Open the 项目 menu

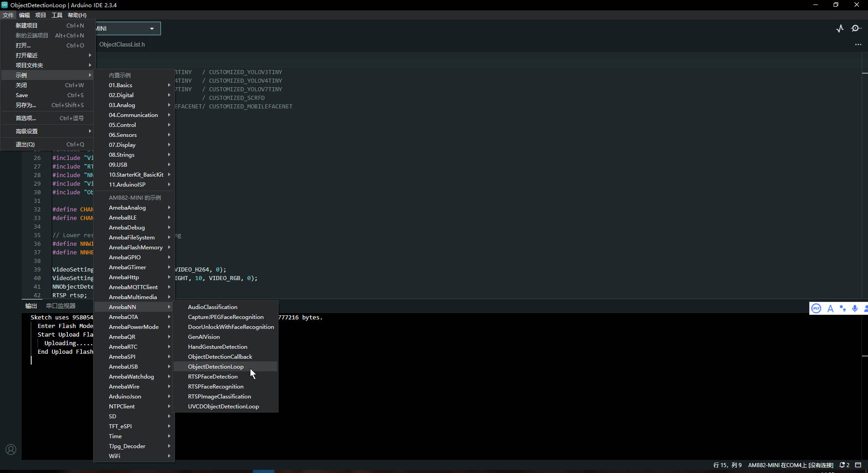click(x=41, y=15)
